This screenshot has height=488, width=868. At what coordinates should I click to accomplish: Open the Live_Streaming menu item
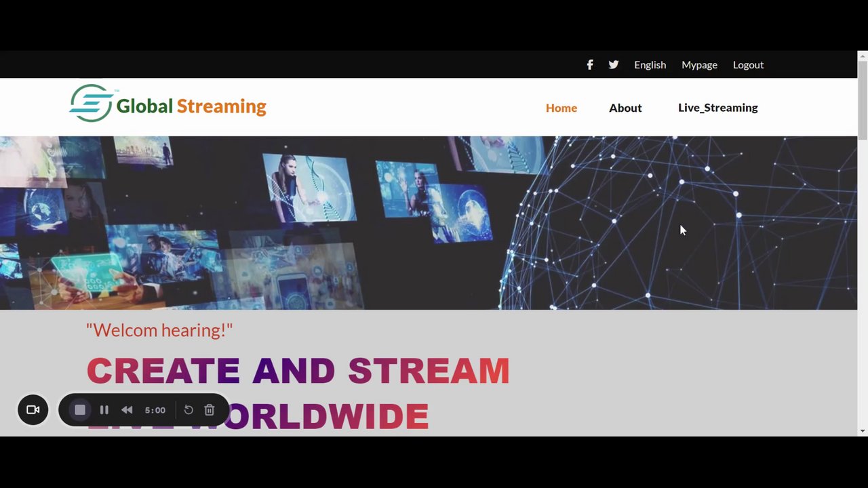[x=717, y=108]
